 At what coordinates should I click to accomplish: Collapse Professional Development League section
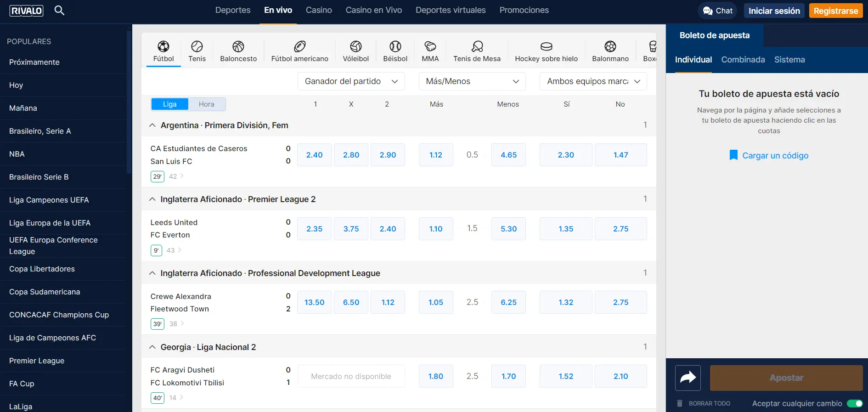click(152, 273)
